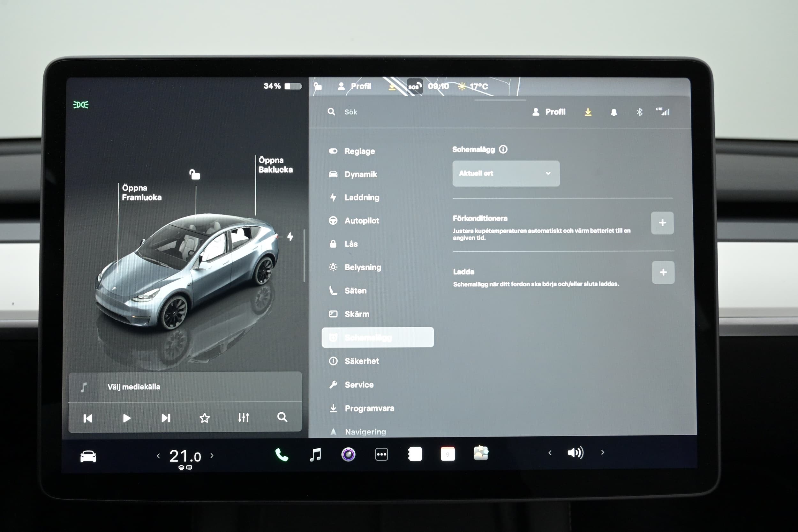This screenshot has width=798, height=532.
Task: Open the Laddning settings menu
Action: click(x=361, y=198)
